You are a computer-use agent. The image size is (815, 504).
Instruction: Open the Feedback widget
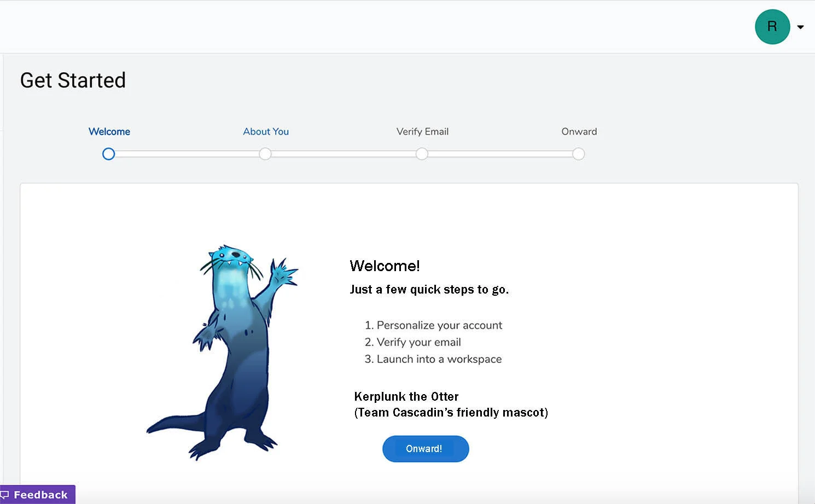(x=37, y=495)
